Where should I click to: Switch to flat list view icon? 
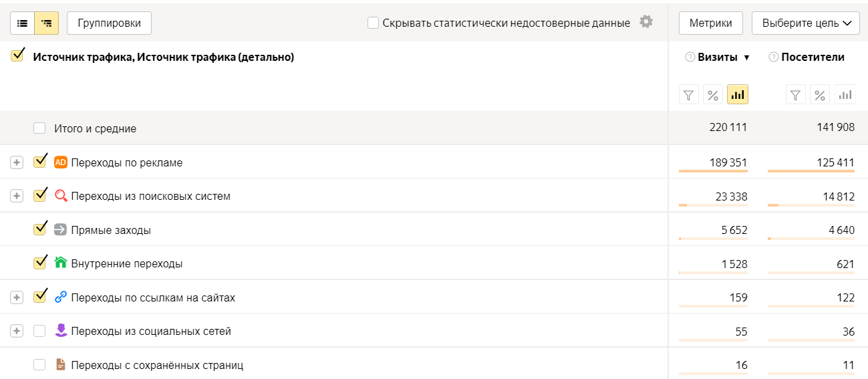22,23
